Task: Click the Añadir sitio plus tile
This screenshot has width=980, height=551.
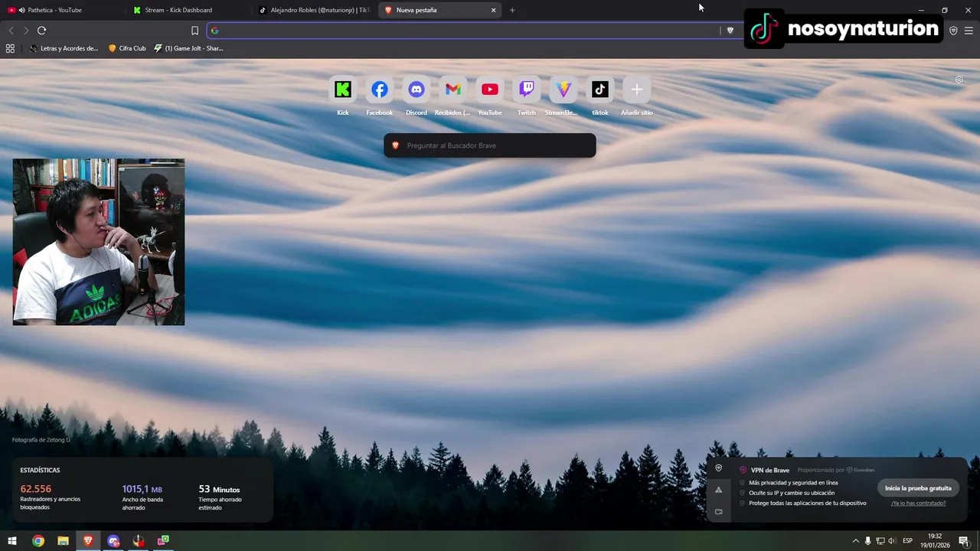Action: tap(637, 90)
